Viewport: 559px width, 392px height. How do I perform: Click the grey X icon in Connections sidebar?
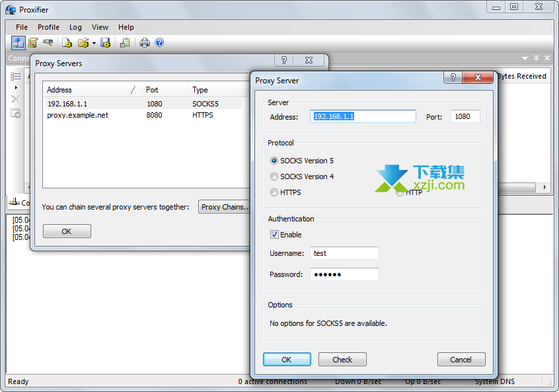point(15,99)
